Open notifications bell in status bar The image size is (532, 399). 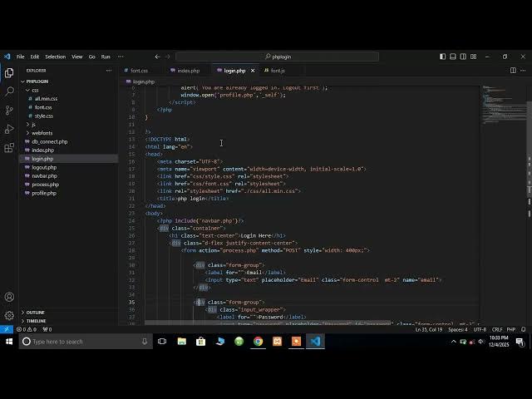(524, 329)
